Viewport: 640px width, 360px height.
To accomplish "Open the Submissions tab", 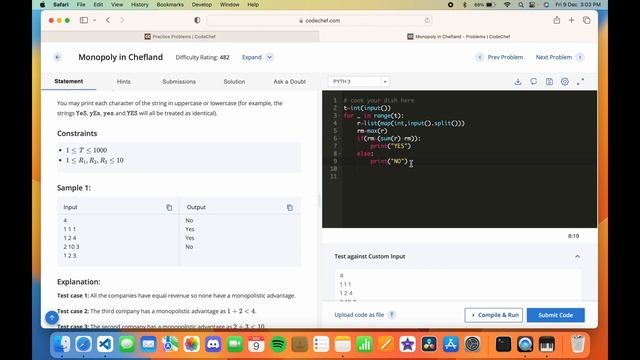I will [179, 82].
